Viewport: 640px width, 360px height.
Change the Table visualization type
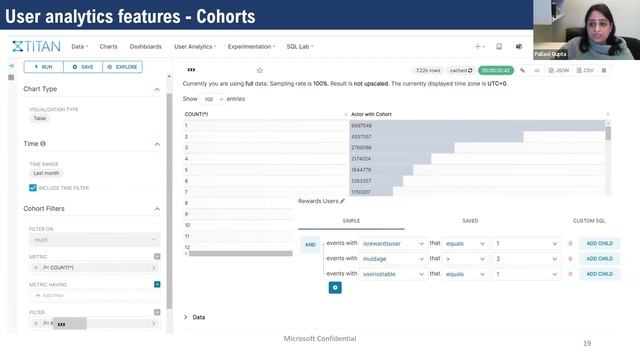pyautogui.click(x=40, y=118)
